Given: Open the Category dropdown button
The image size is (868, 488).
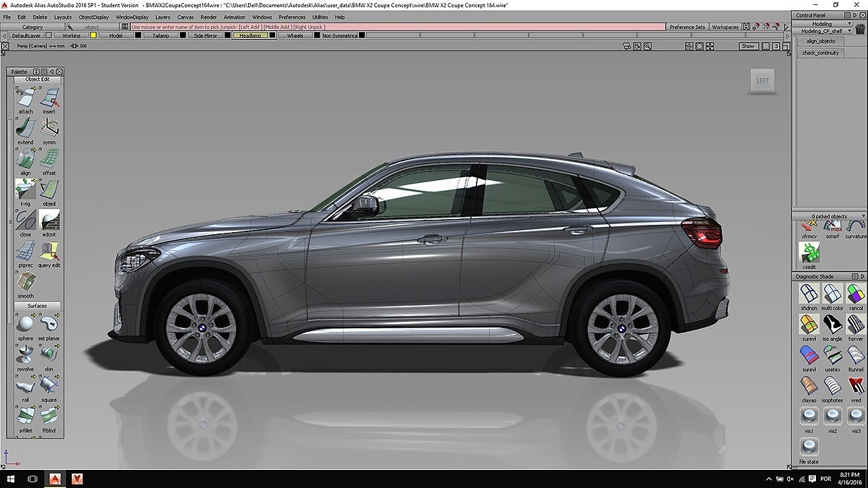Looking at the screenshot, I should click(33, 27).
